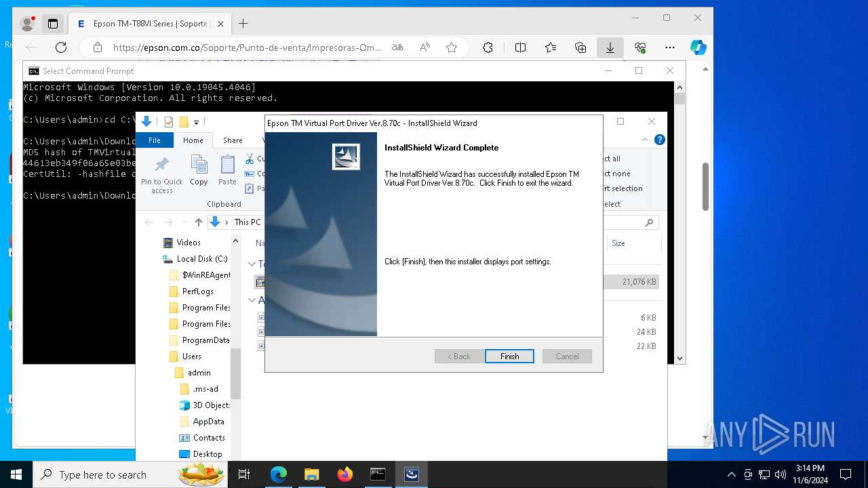Image resolution: width=868 pixels, height=488 pixels.
Task: Click Read aloud icon in address bar
Action: click(425, 47)
